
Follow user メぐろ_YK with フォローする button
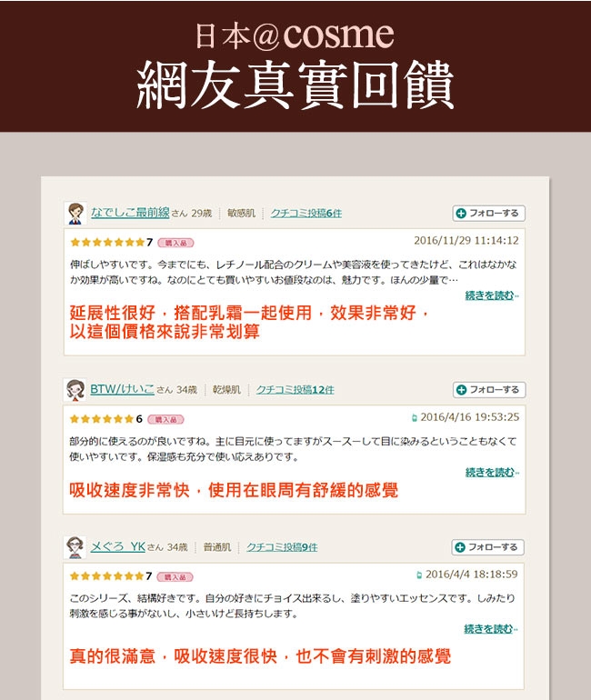(488, 547)
